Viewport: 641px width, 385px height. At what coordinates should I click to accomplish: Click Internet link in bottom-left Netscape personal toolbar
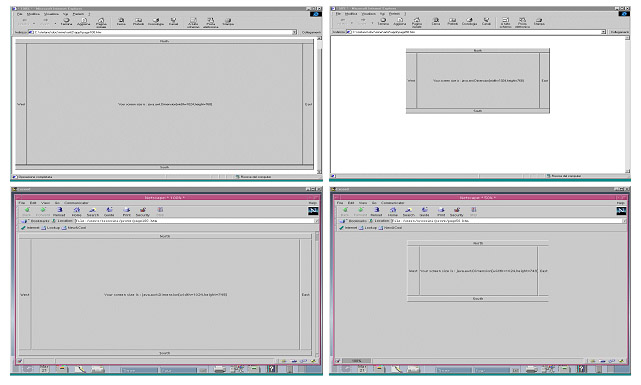coord(30,228)
